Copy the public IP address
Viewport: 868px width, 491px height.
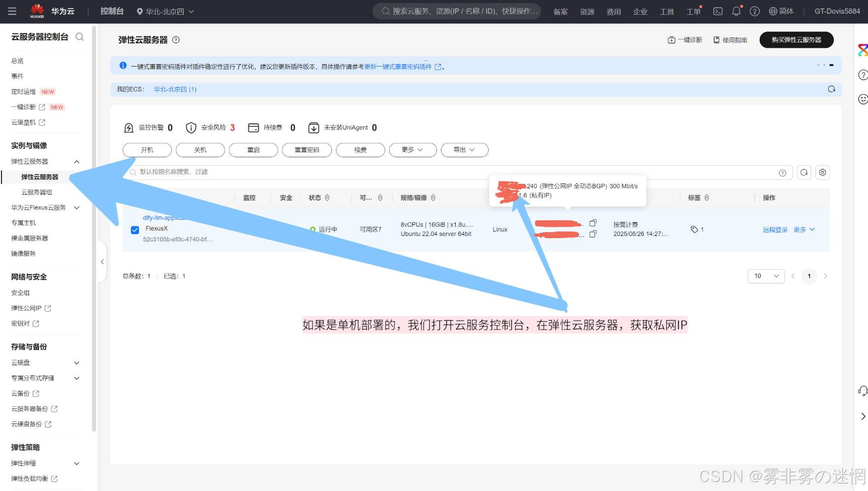pos(593,223)
